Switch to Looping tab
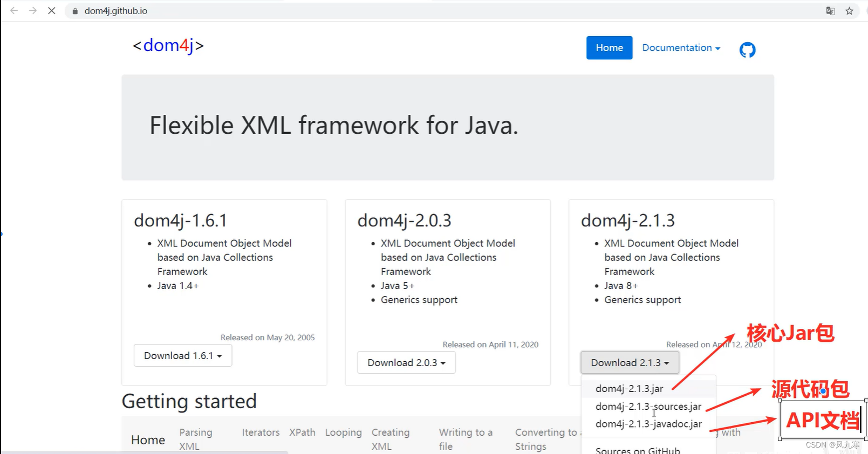Screen dimensions: 868x454 (x=343, y=432)
